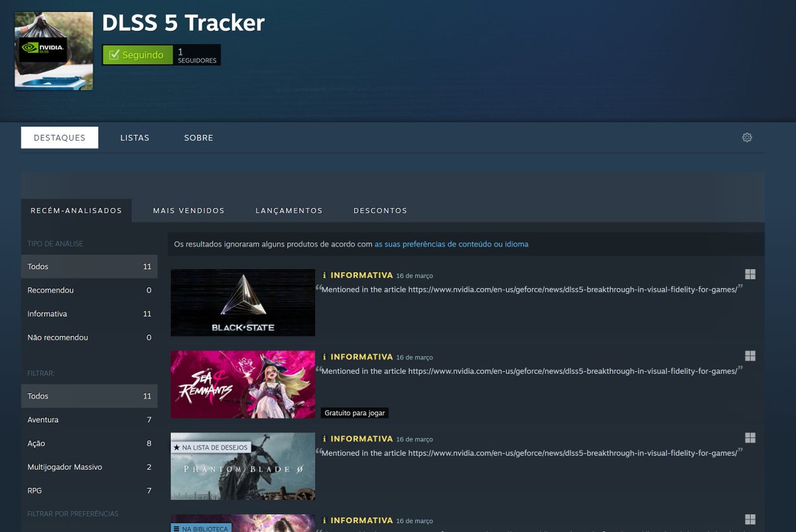Image resolution: width=796 pixels, height=532 pixels.
Task: Select the Lançamentos tab
Action: point(289,210)
